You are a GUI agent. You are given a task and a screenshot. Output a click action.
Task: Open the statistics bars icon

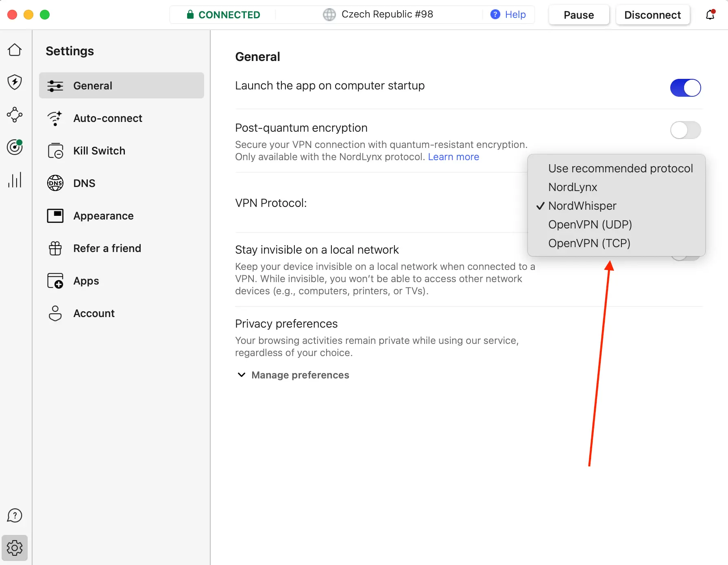15,180
